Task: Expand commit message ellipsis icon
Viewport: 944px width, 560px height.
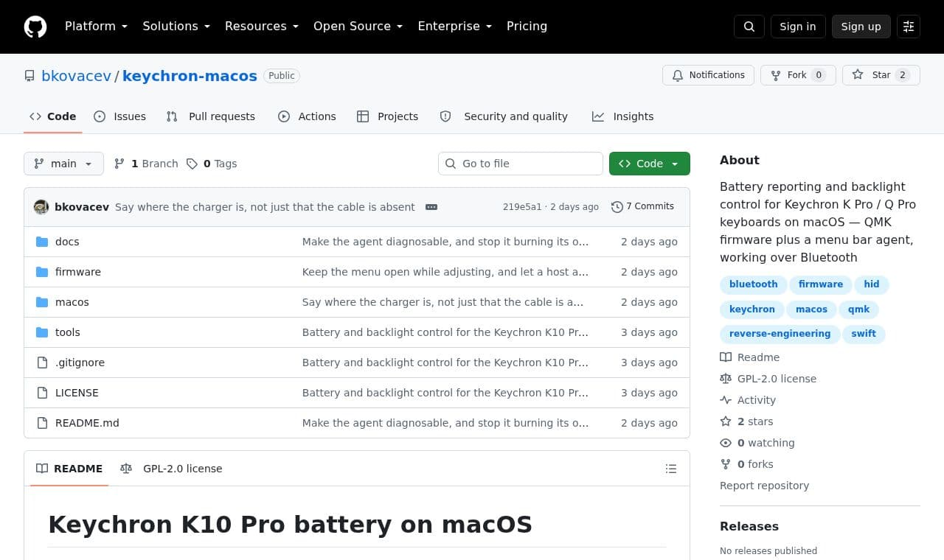Action: (431, 207)
